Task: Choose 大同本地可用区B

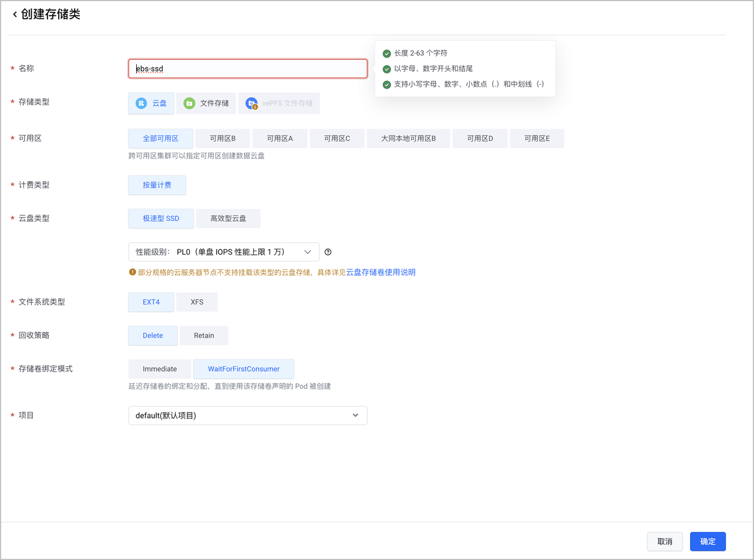Action: click(409, 139)
